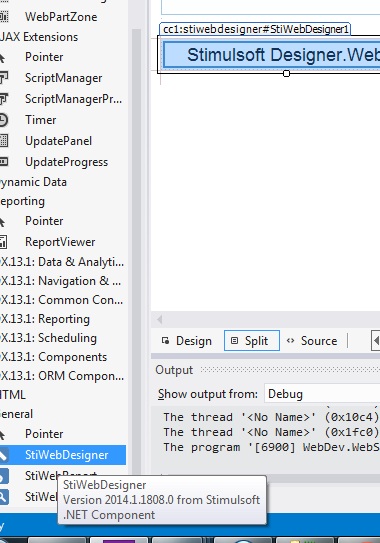The image size is (380, 543).
Task: Collapse the Dynamic Data toolbox group
Action: click(x=63, y=182)
